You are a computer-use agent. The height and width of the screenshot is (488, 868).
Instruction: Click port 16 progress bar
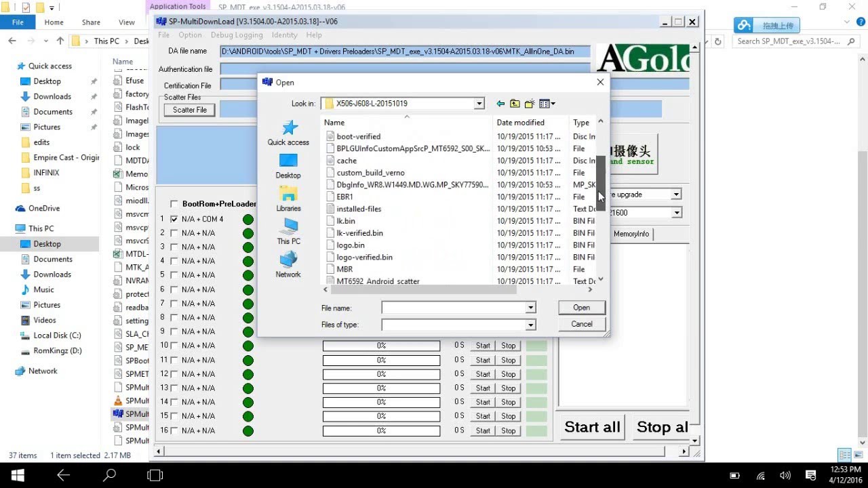pyautogui.click(x=382, y=430)
